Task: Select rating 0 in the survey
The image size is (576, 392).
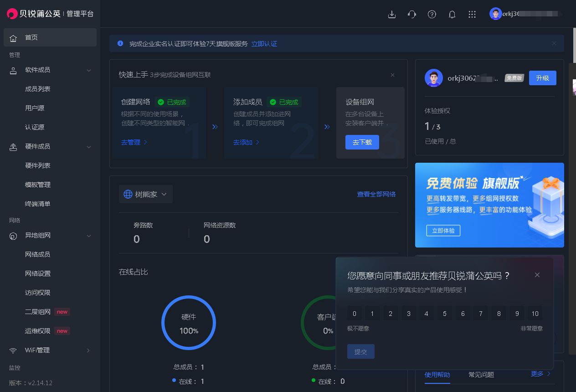Action: (x=355, y=314)
